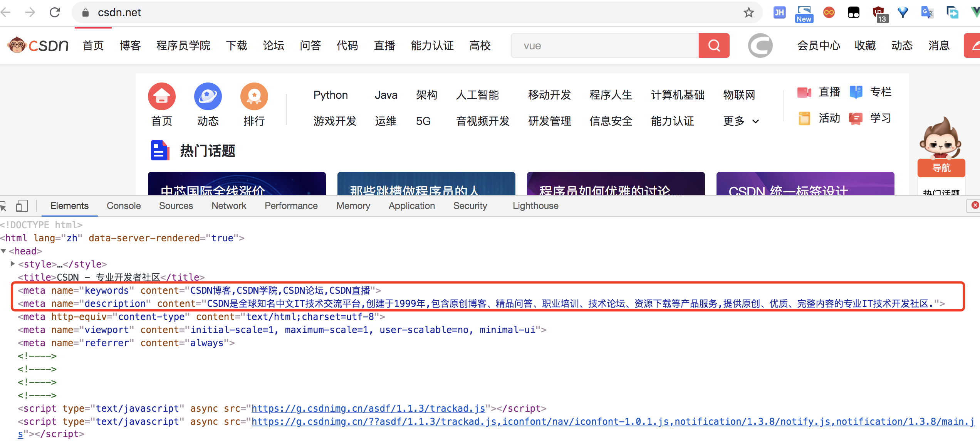
Task: Click the blue 动态 planet icon
Action: tap(208, 96)
